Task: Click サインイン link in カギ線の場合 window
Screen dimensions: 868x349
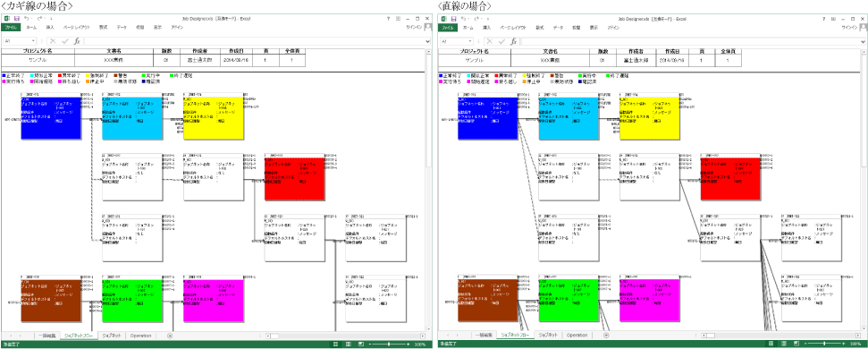Action: [x=414, y=27]
